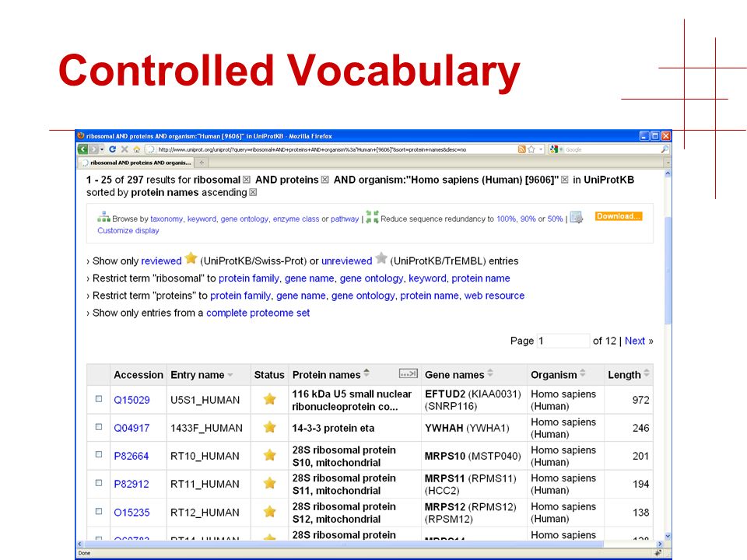Open the address bar history dropdown arrow
747x560 pixels.
point(541,149)
